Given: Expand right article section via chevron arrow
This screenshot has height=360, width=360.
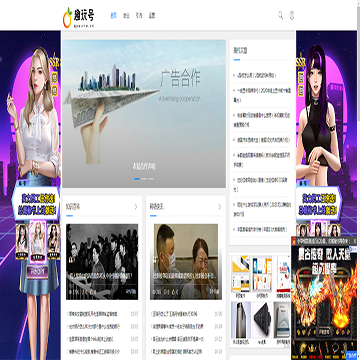Looking at the screenshot, I should (219, 207).
